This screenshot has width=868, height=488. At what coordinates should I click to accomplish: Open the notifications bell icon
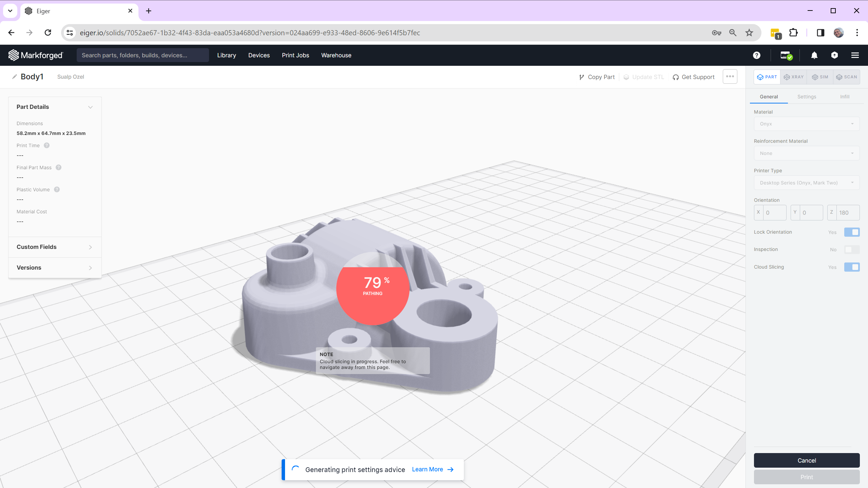pyautogui.click(x=814, y=55)
